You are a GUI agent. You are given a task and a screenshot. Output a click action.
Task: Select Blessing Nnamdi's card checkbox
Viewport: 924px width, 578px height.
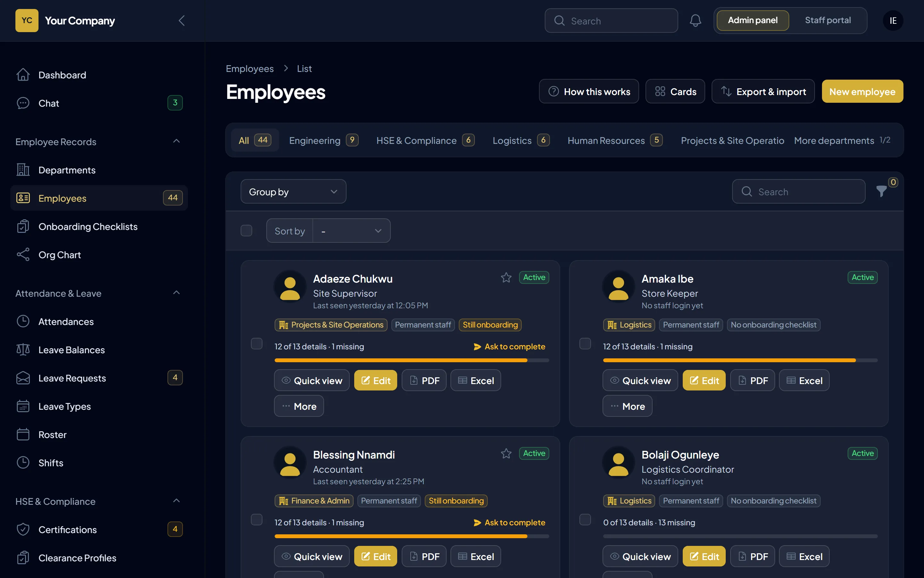point(257,520)
